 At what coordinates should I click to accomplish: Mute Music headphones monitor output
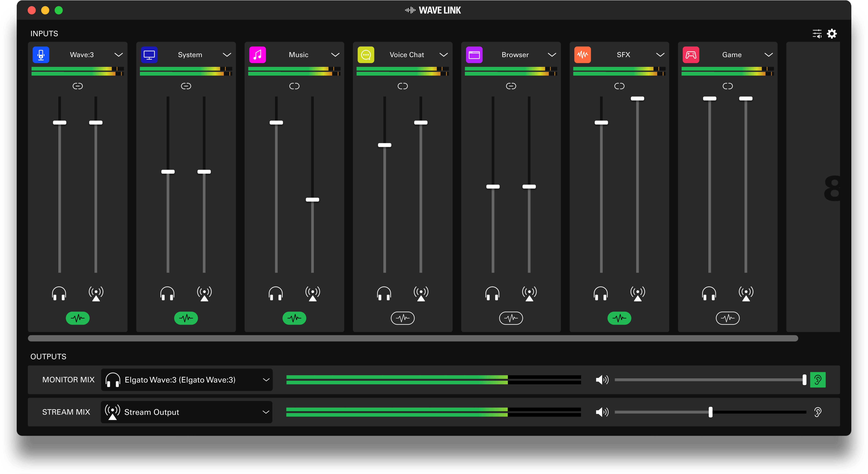(276, 293)
